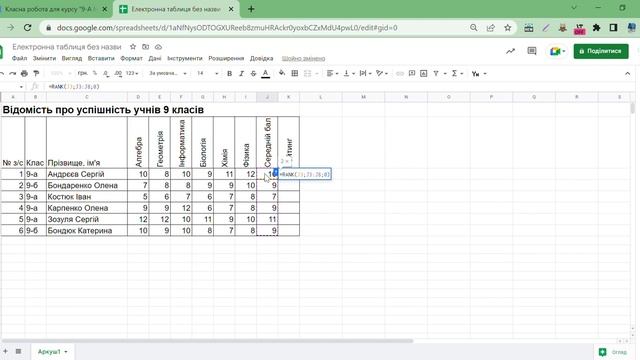
Task: Apply strikethrough formatting
Action: click(x=253, y=73)
